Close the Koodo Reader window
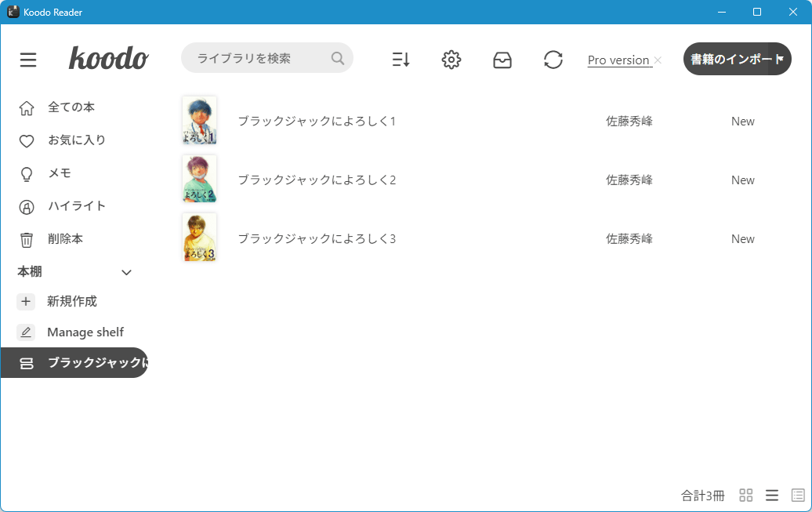This screenshot has height=512, width=812. [x=793, y=12]
